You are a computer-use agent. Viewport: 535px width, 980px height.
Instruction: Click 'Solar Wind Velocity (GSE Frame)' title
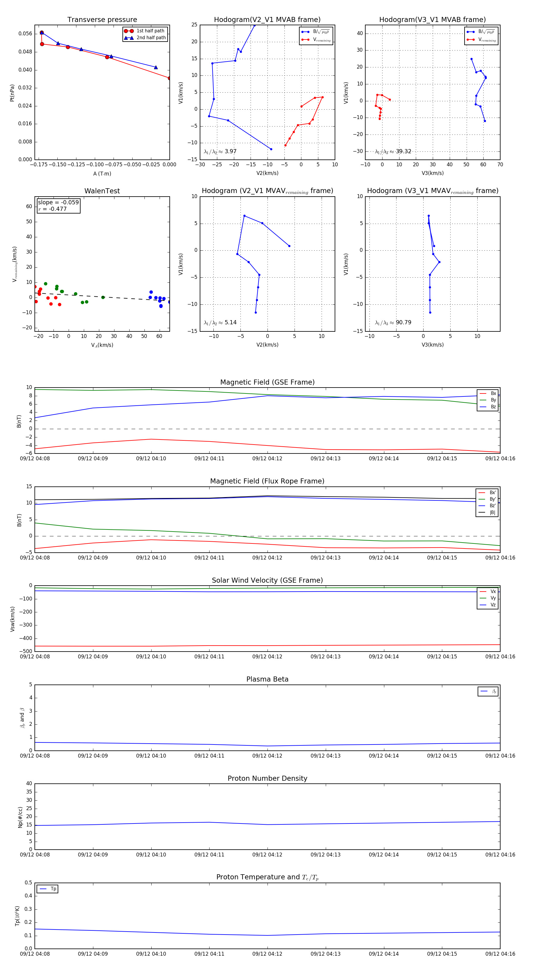click(267, 580)
